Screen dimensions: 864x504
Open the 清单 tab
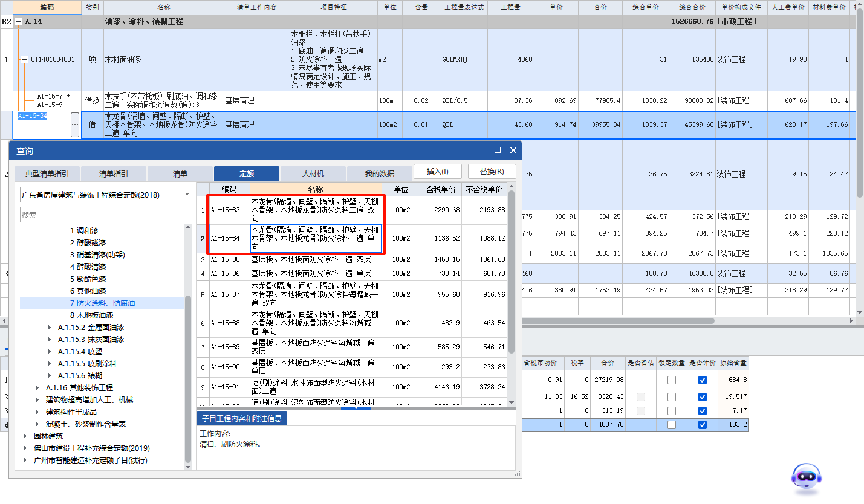(180, 174)
